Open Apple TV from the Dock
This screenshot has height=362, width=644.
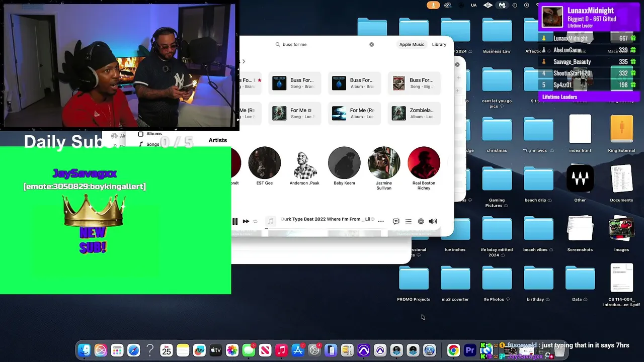tap(216, 350)
